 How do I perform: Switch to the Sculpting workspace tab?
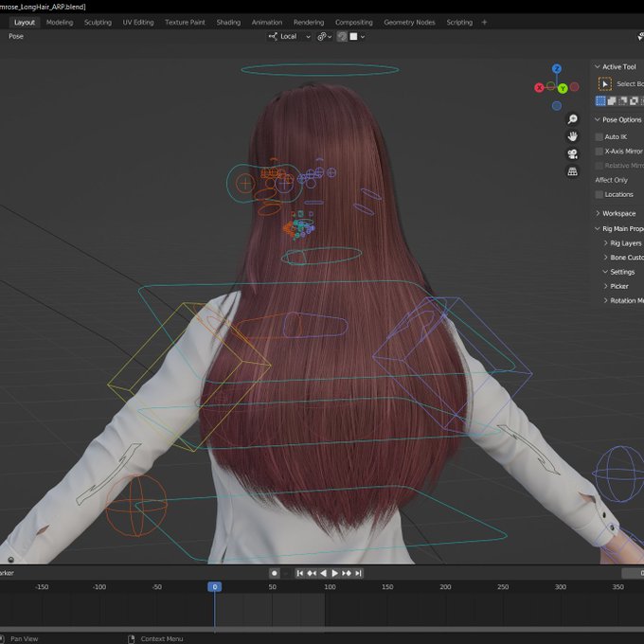98,22
